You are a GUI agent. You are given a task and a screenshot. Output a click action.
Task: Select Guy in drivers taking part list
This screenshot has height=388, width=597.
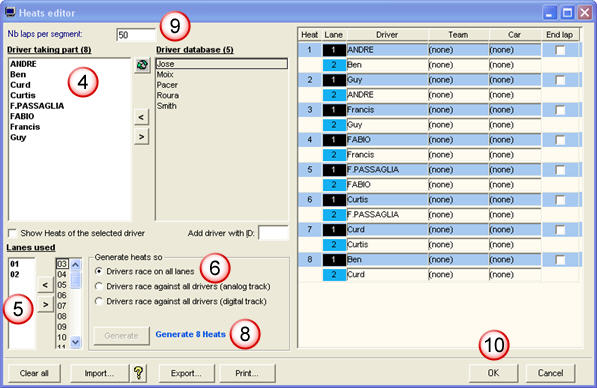18,137
